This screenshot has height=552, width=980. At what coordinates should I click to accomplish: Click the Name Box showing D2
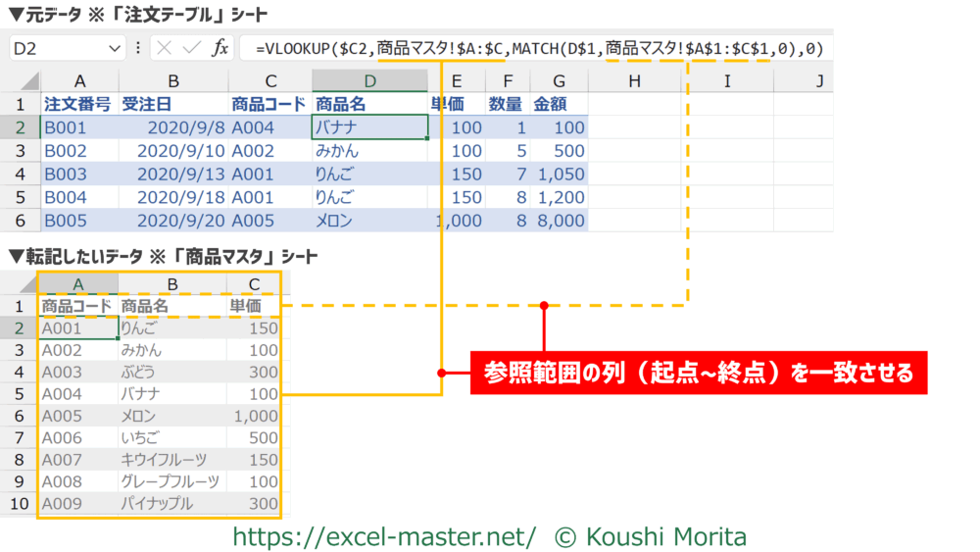(x=59, y=48)
